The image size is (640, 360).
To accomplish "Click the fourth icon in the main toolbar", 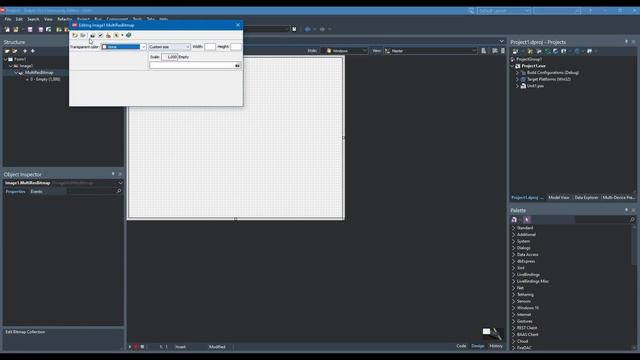I will pos(40,29).
